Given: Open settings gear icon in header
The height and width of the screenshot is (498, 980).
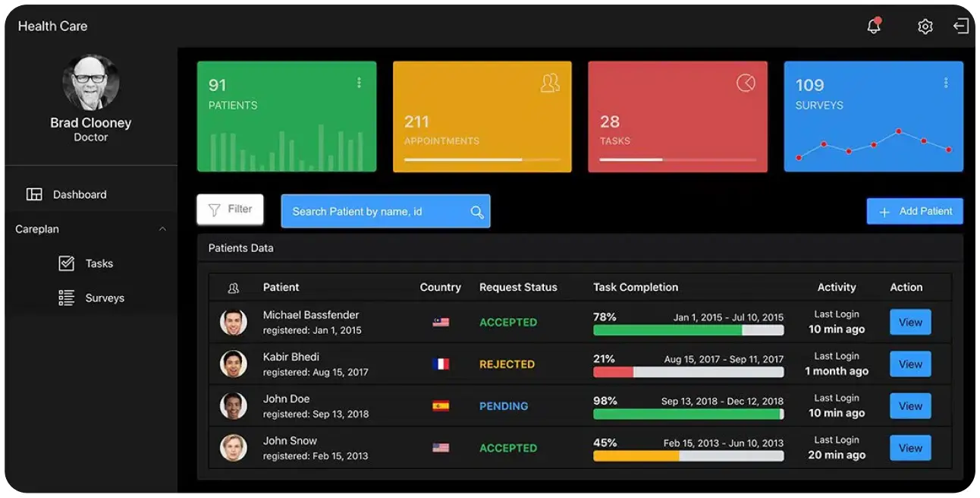Looking at the screenshot, I should (925, 27).
